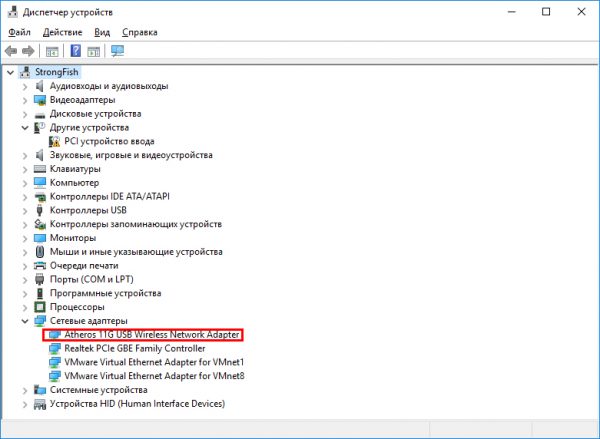Image resolution: width=600 pixels, height=439 pixels.
Task: Expand Звуковые, игровые и видеоустройства
Action: (x=25, y=155)
